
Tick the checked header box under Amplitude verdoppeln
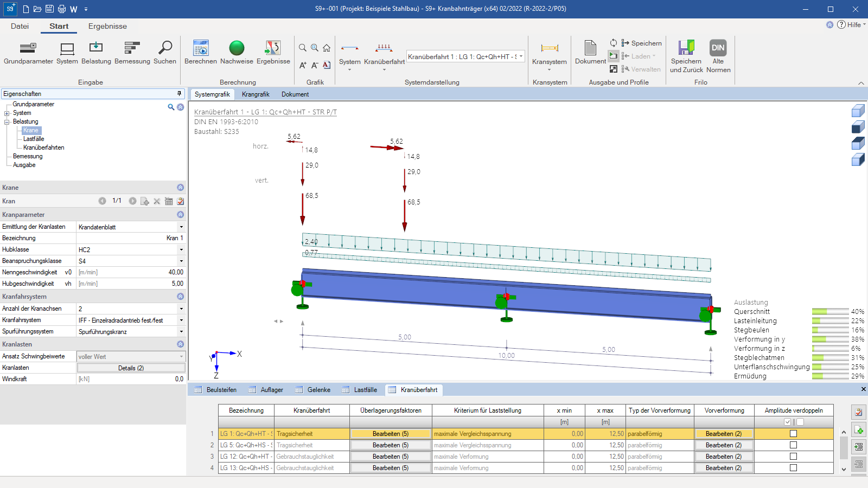click(x=788, y=422)
